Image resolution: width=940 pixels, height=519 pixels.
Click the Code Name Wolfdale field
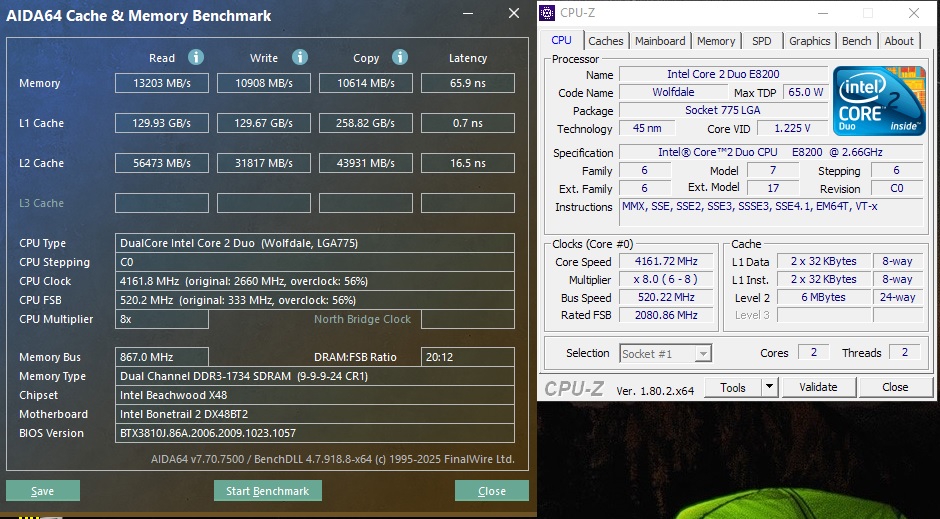(673, 92)
